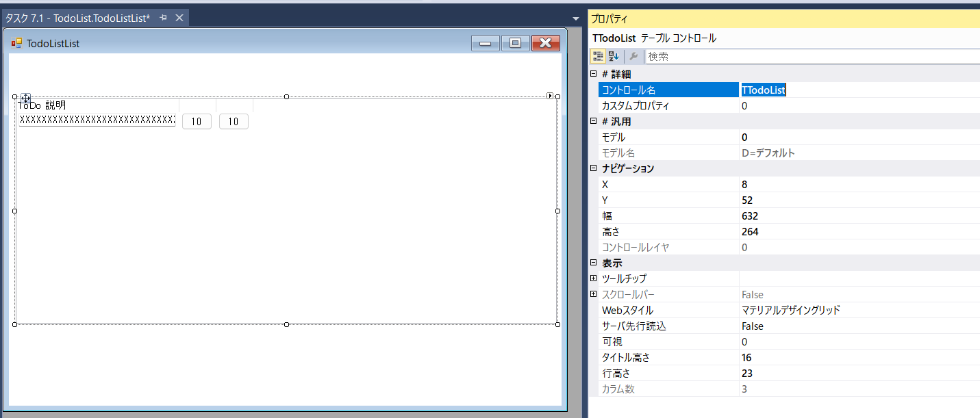Image resolution: width=980 pixels, height=418 pixels.
Task: Collapse the 表示 section
Action: [593, 263]
